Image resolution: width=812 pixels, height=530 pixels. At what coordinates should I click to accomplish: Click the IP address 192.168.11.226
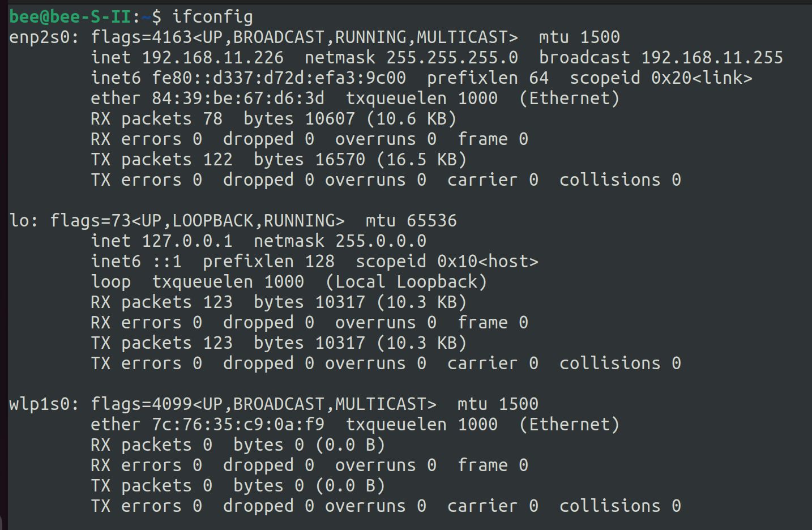coord(212,58)
